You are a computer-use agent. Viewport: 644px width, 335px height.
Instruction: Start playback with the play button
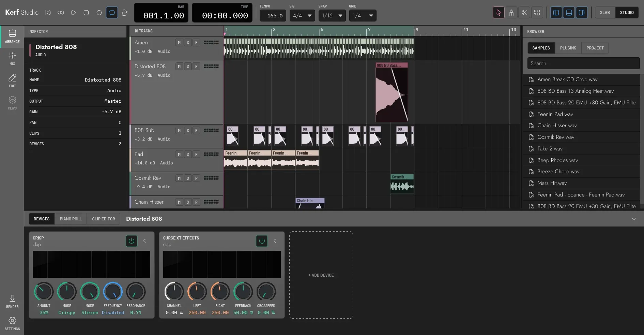(x=73, y=13)
